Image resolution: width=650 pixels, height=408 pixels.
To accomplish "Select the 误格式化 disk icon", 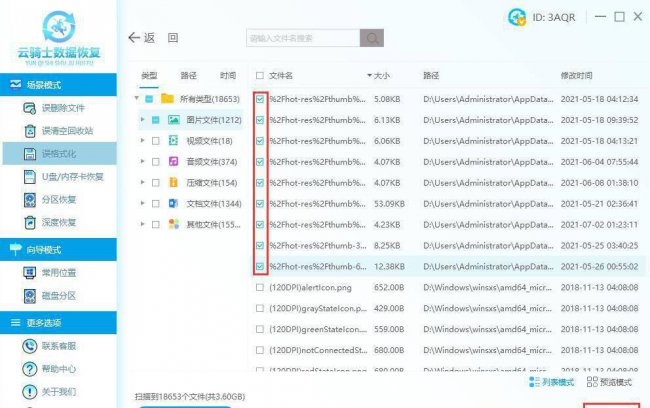I will click(x=30, y=154).
